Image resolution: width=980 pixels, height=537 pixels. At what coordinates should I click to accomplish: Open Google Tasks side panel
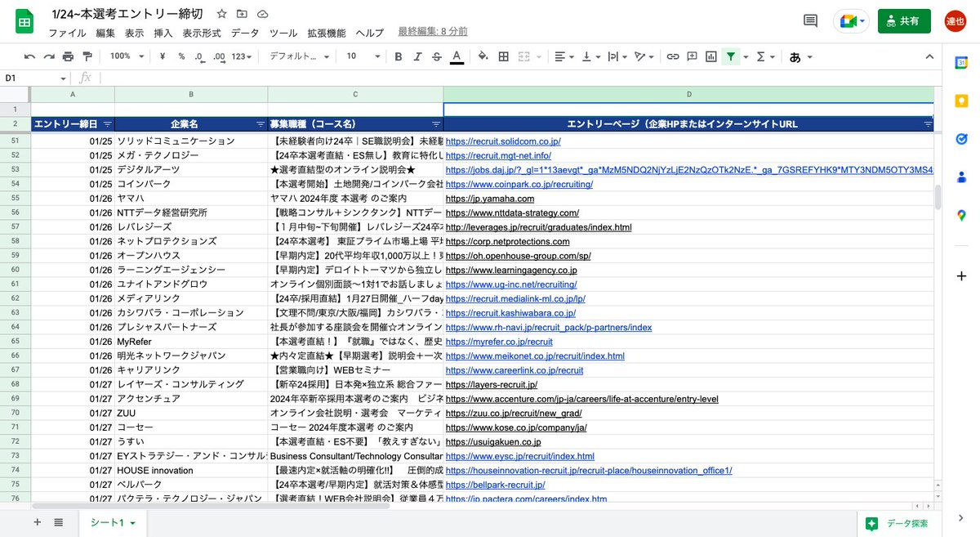point(962,139)
